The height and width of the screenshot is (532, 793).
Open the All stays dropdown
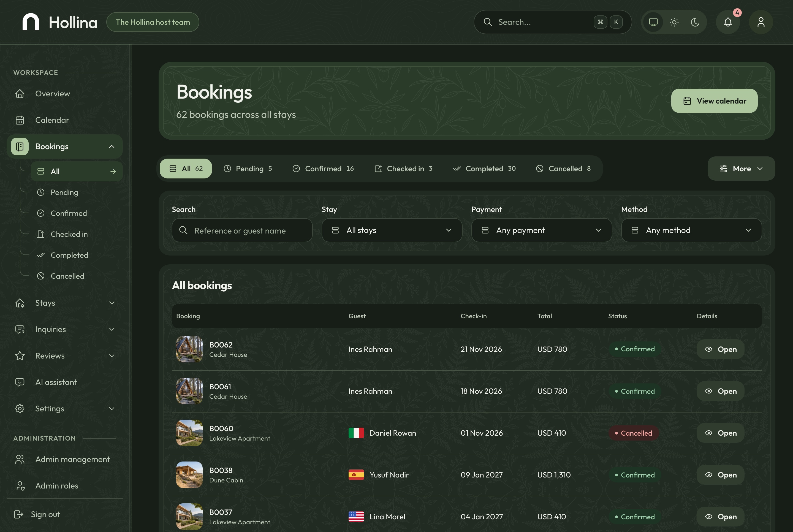pyautogui.click(x=392, y=230)
